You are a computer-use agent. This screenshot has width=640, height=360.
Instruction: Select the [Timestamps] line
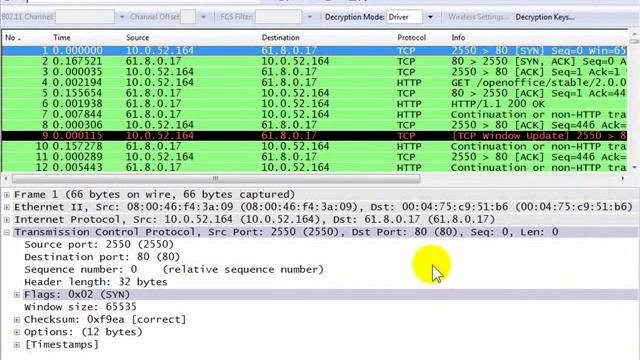coord(61,345)
